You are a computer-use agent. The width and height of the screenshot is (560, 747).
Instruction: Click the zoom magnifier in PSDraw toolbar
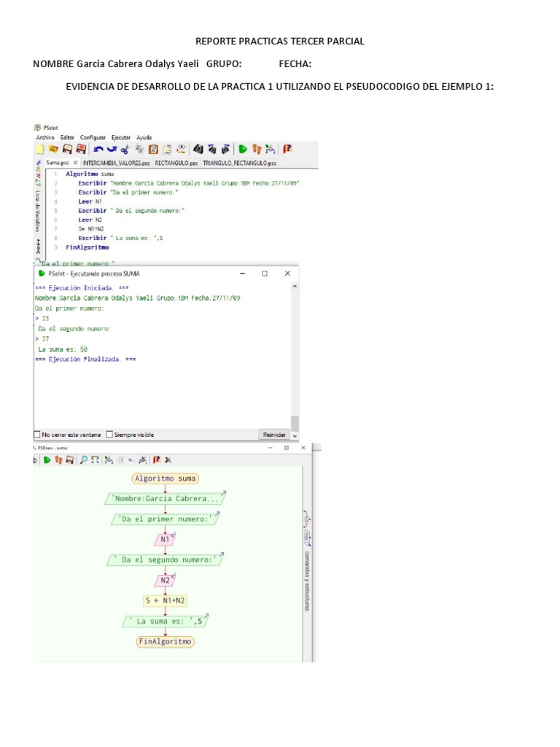pos(85,460)
